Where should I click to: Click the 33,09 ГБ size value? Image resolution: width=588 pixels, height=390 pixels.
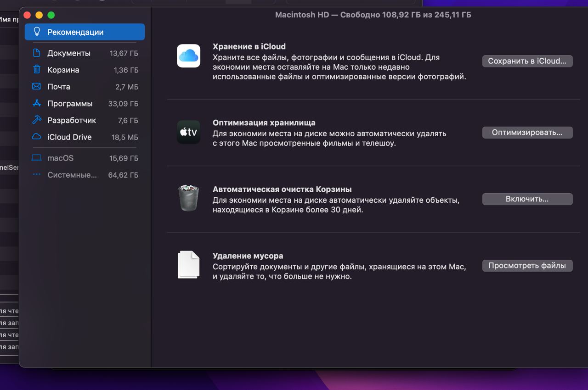pyautogui.click(x=123, y=104)
